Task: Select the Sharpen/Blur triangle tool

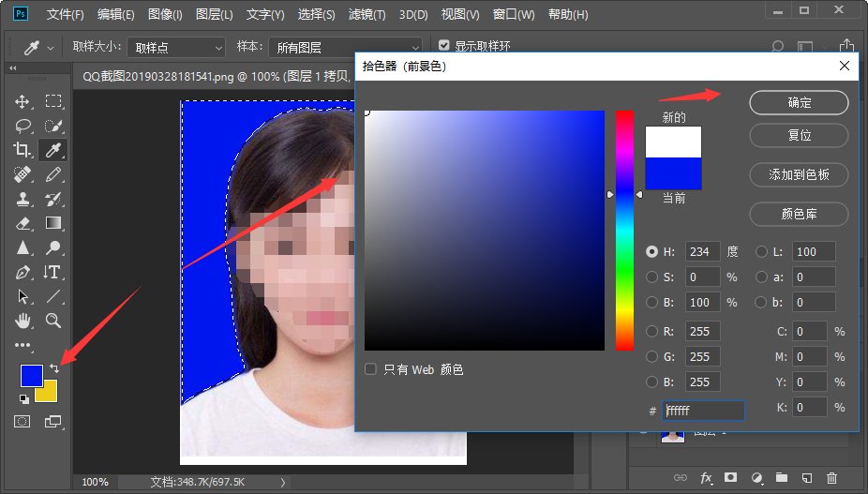Action: click(x=22, y=247)
